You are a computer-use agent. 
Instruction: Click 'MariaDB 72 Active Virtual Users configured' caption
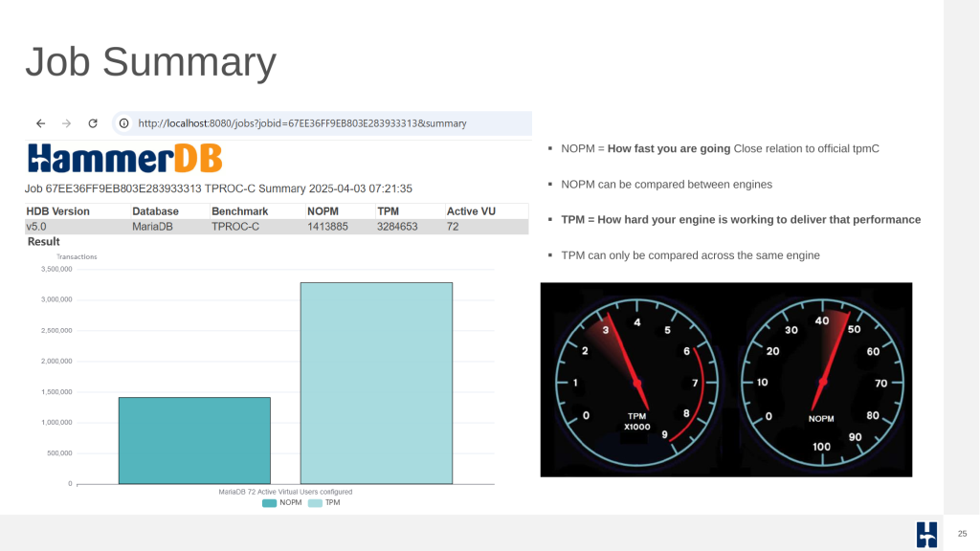tap(285, 493)
